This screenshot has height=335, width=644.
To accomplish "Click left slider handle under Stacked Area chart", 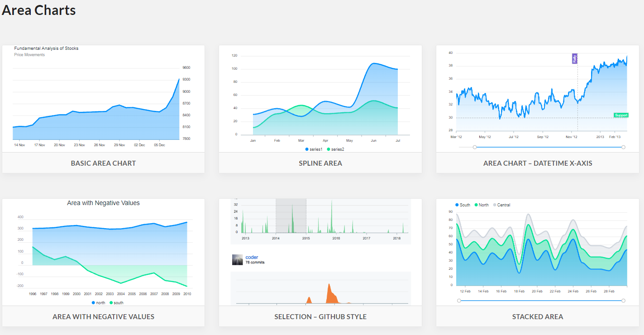I will (x=459, y=301).
